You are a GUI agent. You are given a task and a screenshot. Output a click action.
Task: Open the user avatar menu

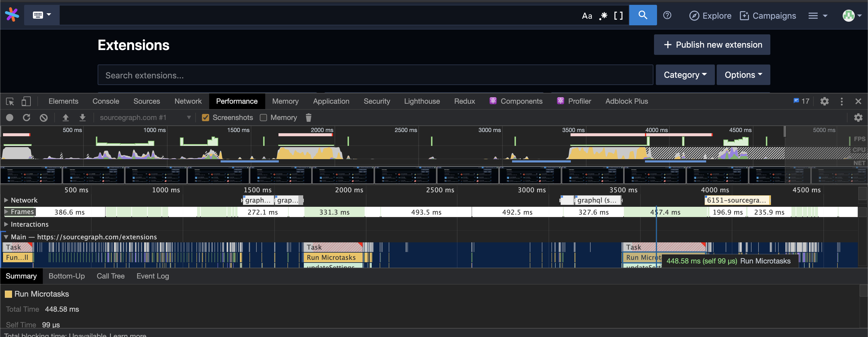coord(852,15)
